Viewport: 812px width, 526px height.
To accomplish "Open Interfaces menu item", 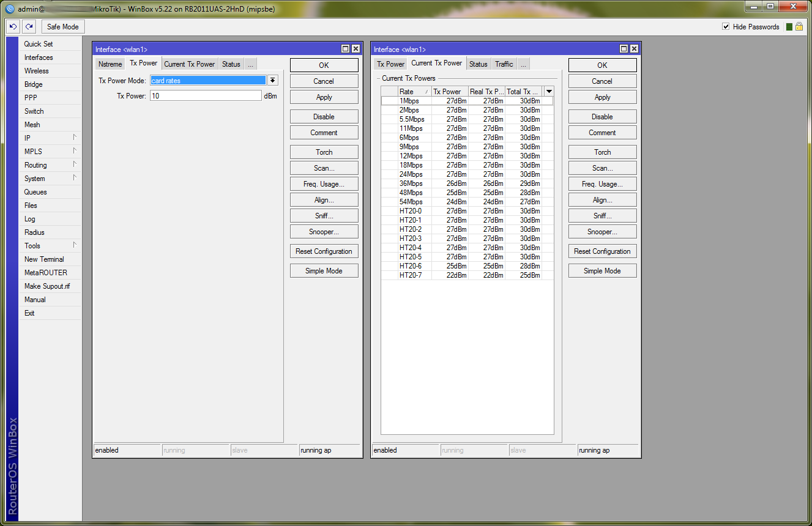I will (x=50, y=57).
